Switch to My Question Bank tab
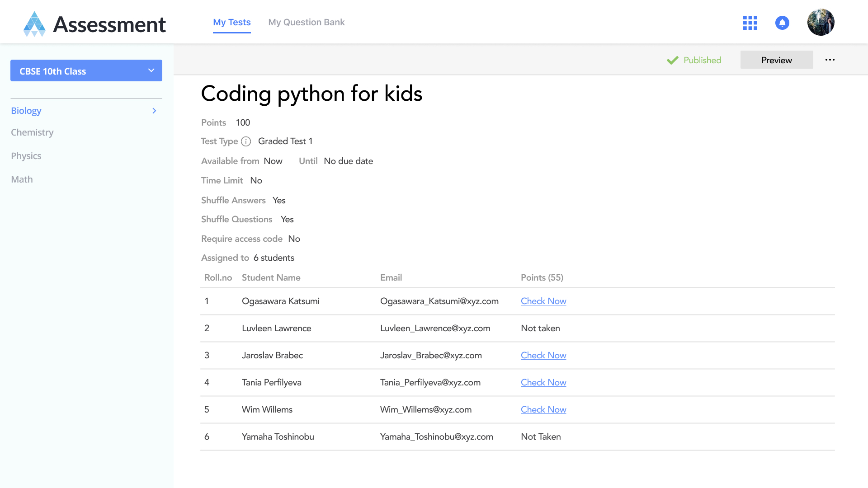The image size is (868, 488). 306,22
